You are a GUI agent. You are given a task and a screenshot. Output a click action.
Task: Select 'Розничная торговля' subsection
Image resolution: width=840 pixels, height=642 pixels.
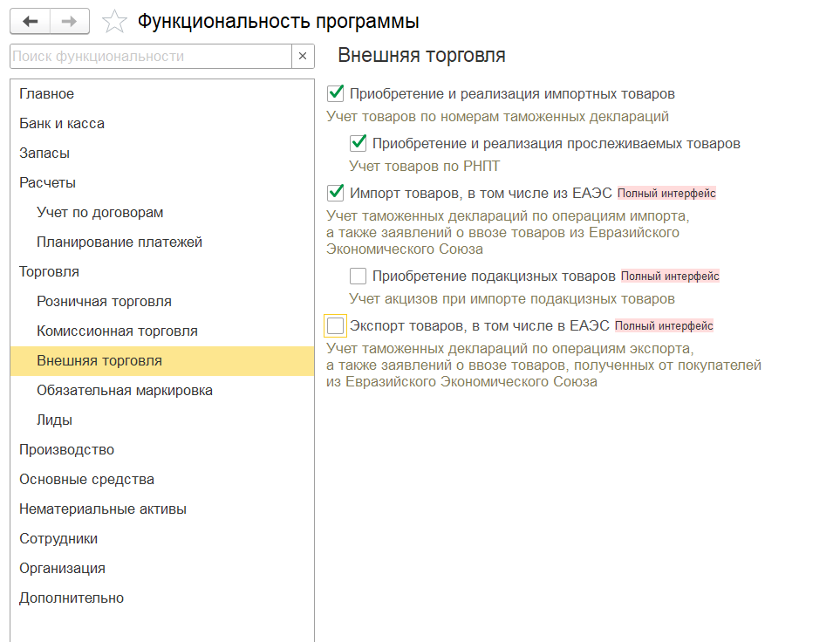point(161,301)
